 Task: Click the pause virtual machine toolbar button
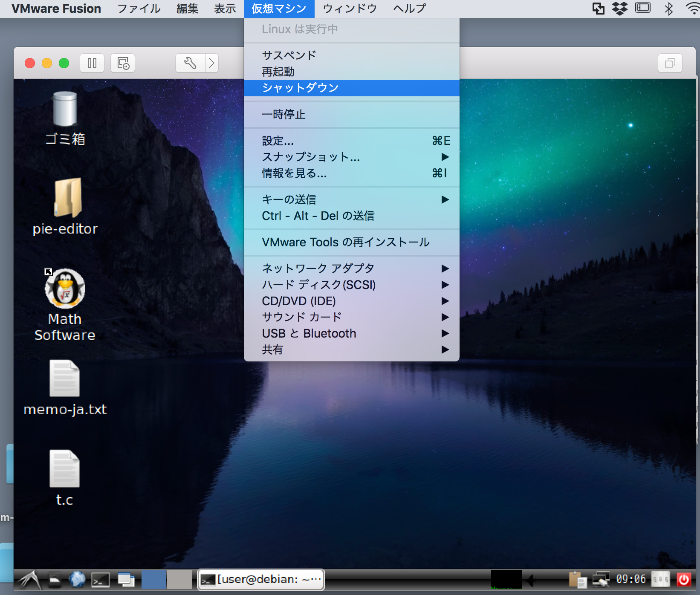coord(92,64)
